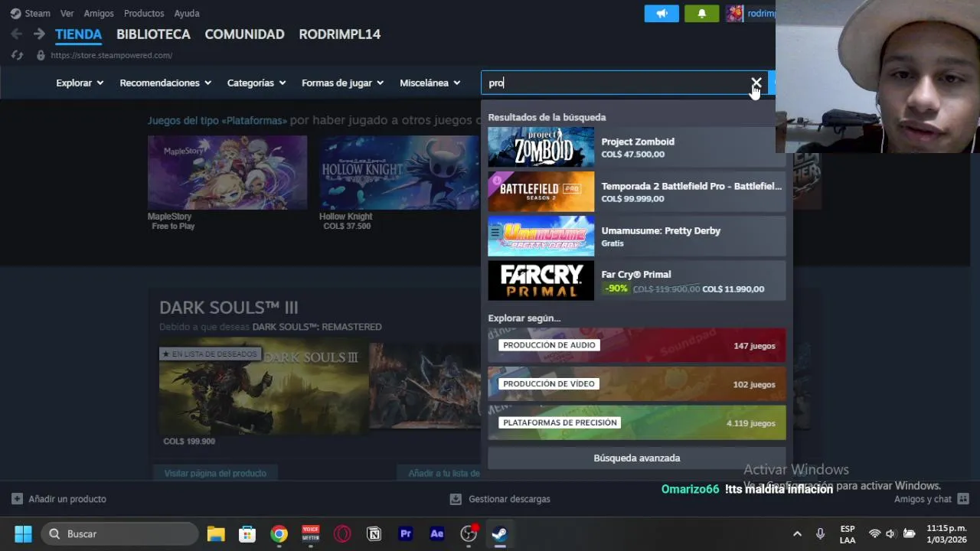Expand the Explorar dropdown

coord(80,83)
